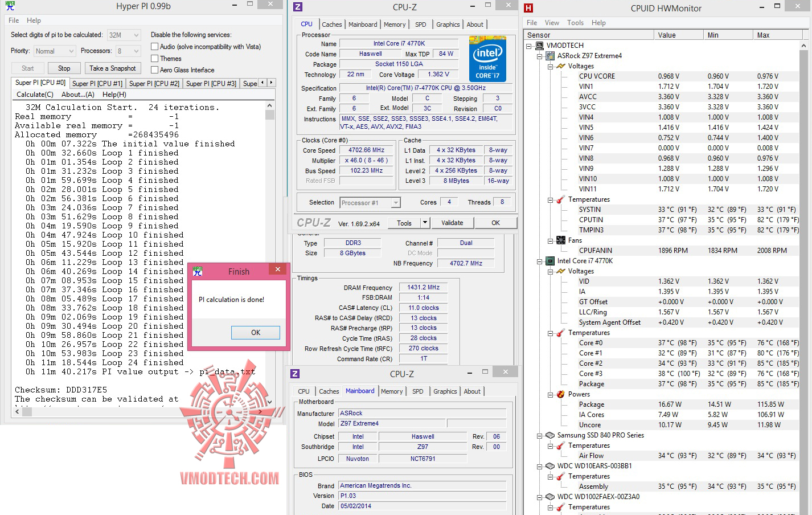The width and height of the screenshot is (812, 515).
Task: Collapse the ASRock Z97 Extreme4 node
Action: click(540, 56)
